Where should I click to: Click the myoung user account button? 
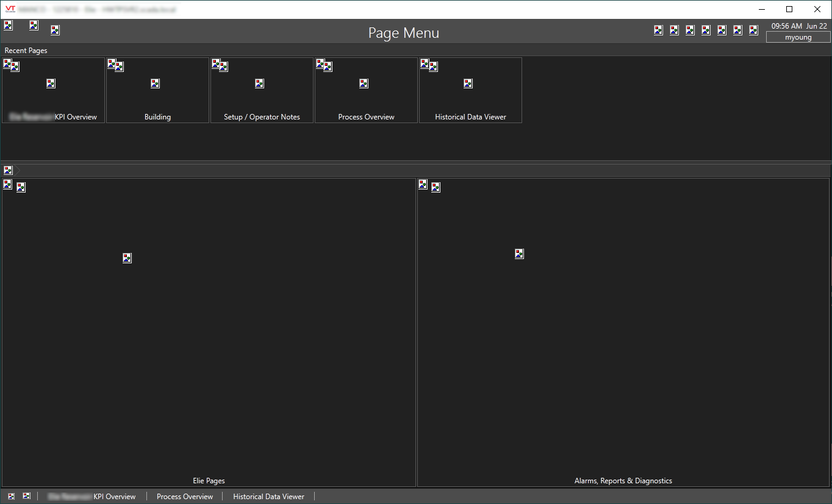point(798,37)
